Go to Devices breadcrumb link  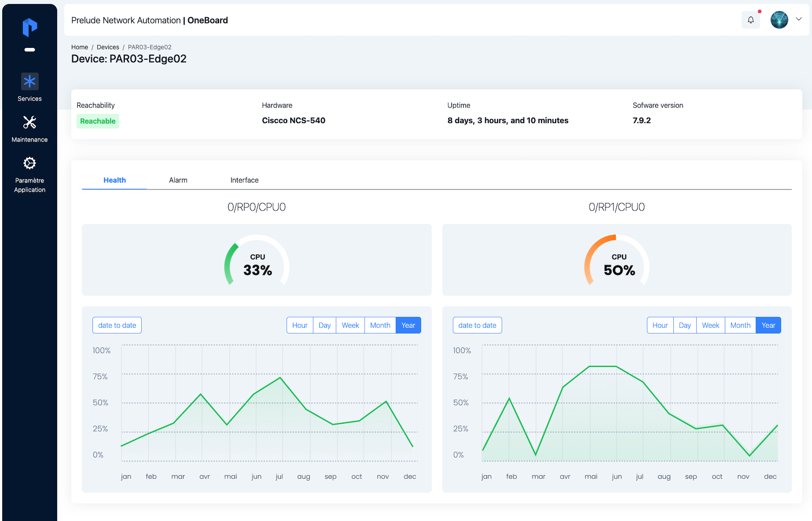point(108,47)
